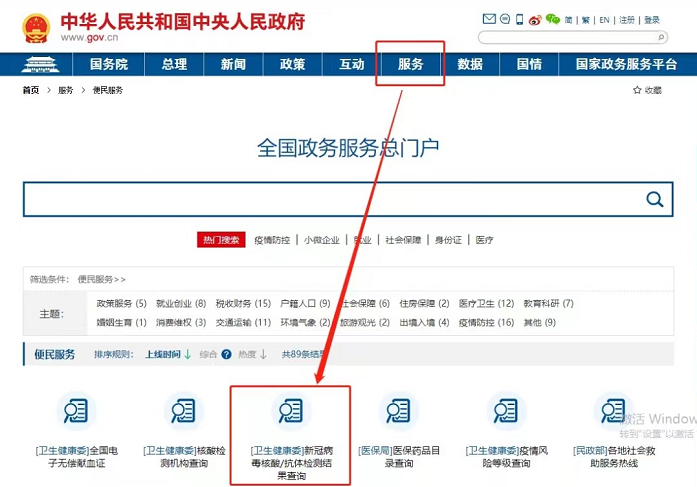Image resolution: width=697 pixels, height=487 pixels.
Task: Click the large magnifier search icon
Action: pyautogui.click(x=655, y=199)
